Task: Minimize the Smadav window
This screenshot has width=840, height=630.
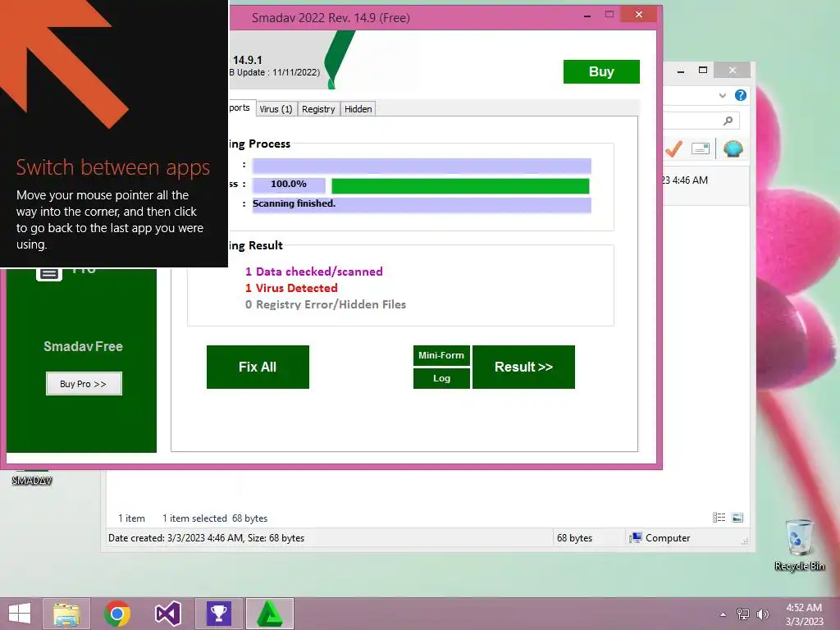Action: point(587,16)
